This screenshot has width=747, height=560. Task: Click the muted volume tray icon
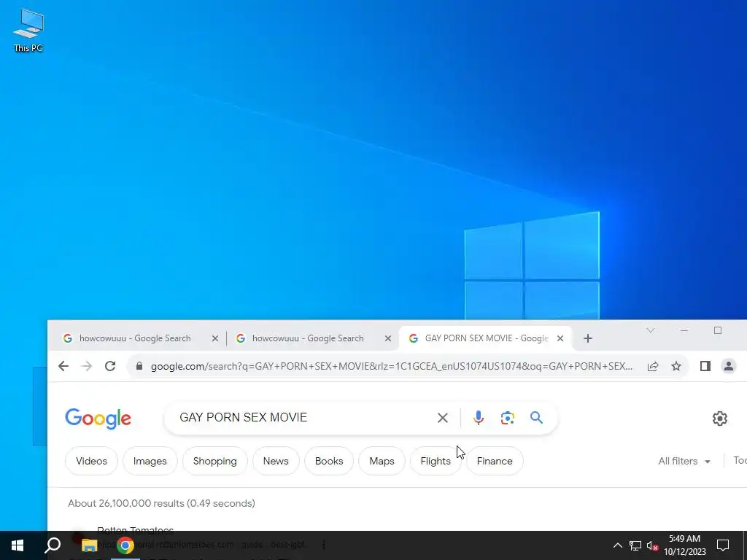coord(652,545)
